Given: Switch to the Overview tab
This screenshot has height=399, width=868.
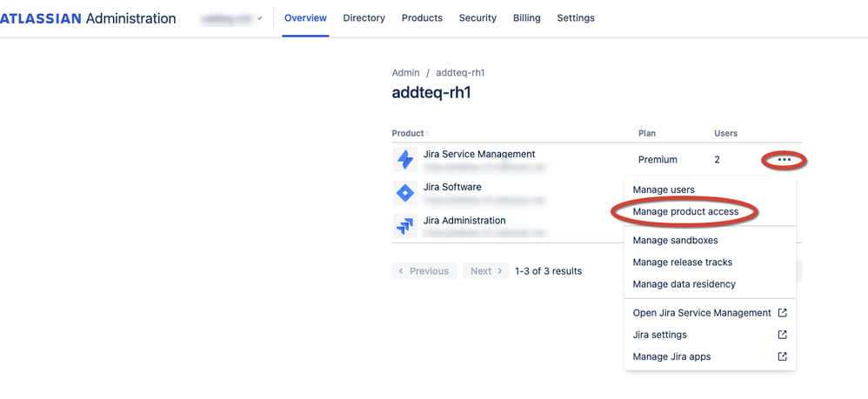Looking at the screenshot, I should pyautogui.click(x=305, y=18).
